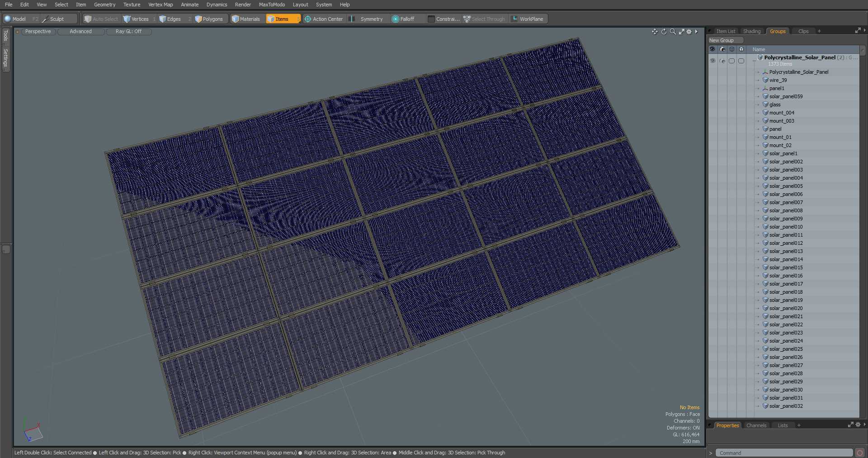Image resolution: width=868 pixels, height=458 pixels.
Task: Click the New Group button
Action: (x=725, y=40)
